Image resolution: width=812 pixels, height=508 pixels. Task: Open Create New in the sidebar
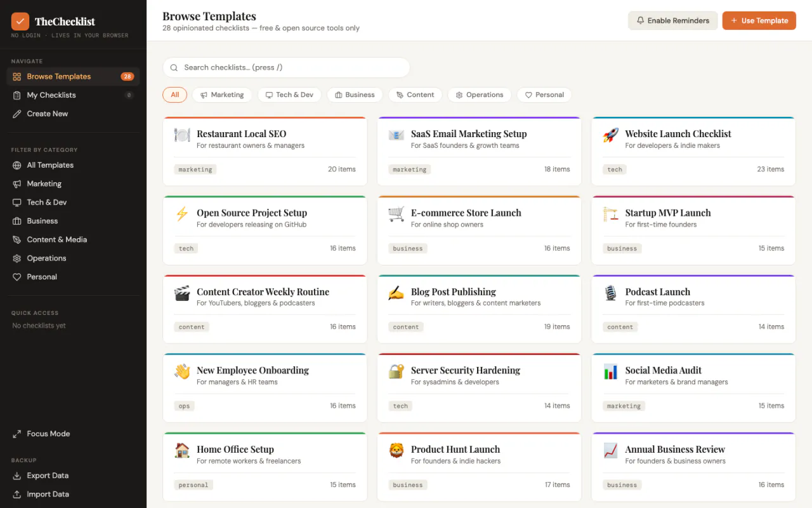[x=73, y=114]
